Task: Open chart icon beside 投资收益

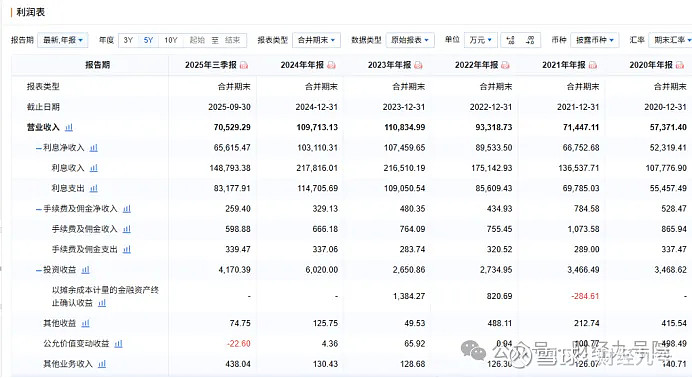Action: (86, 269)
